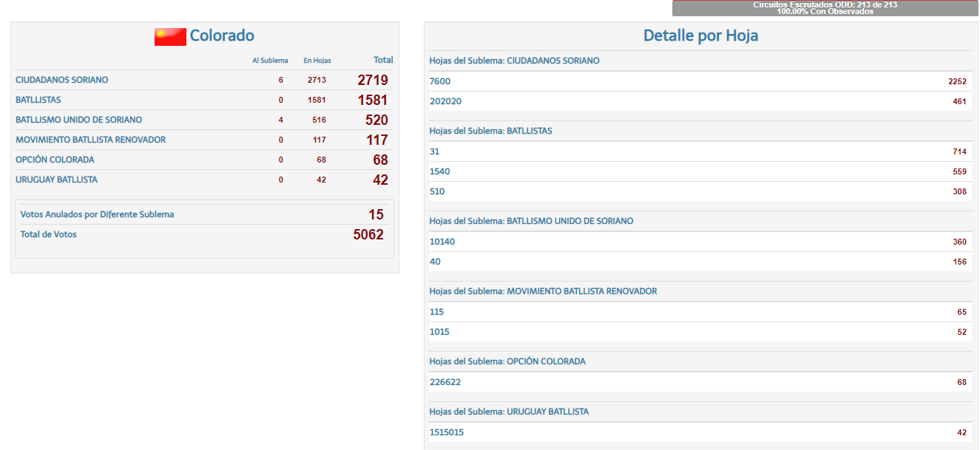
Task: Open the CIUDADANOS SORIANO sublema link
Action: 62,80
